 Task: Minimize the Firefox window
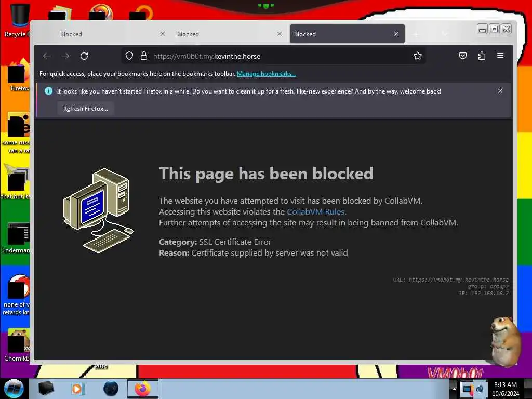pyautogui.click(x=482, y=30)
